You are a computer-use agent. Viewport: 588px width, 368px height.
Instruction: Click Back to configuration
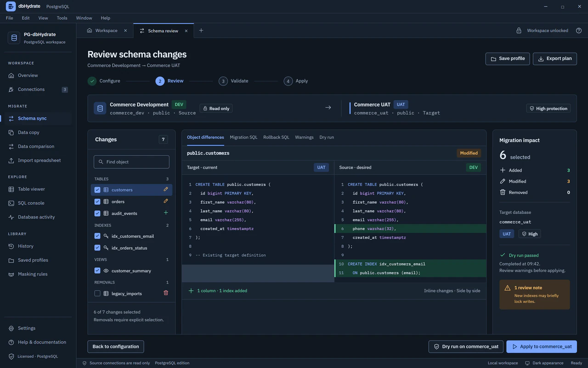[116, 346]
